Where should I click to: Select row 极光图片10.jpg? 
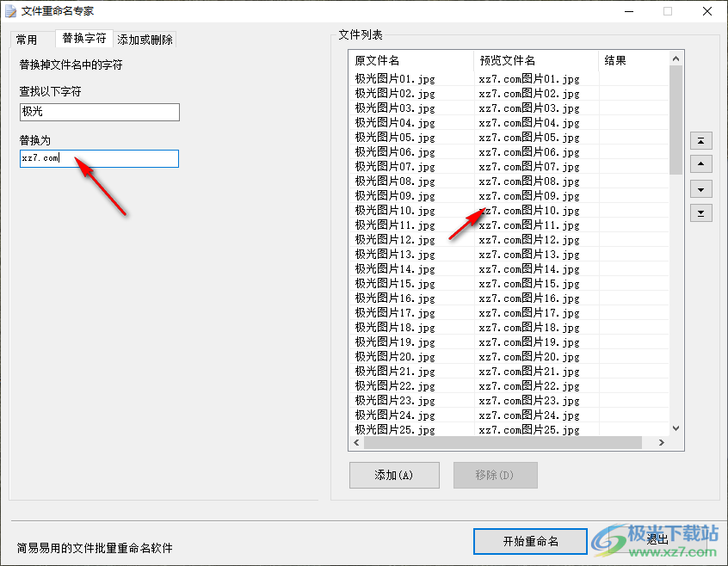509,210
